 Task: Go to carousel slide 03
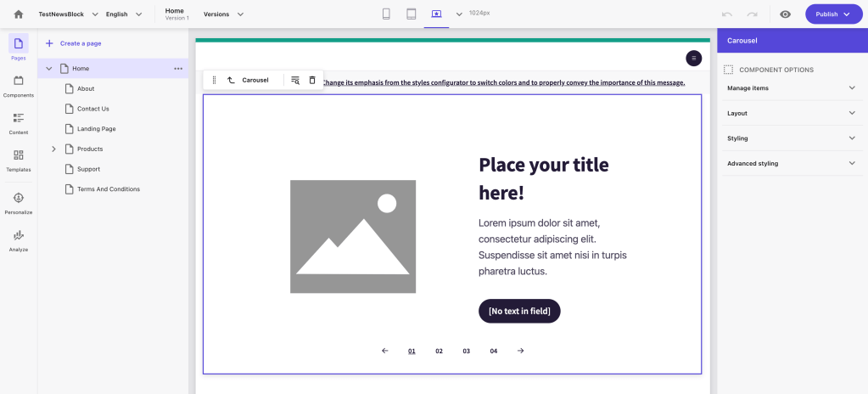[466, 351]
